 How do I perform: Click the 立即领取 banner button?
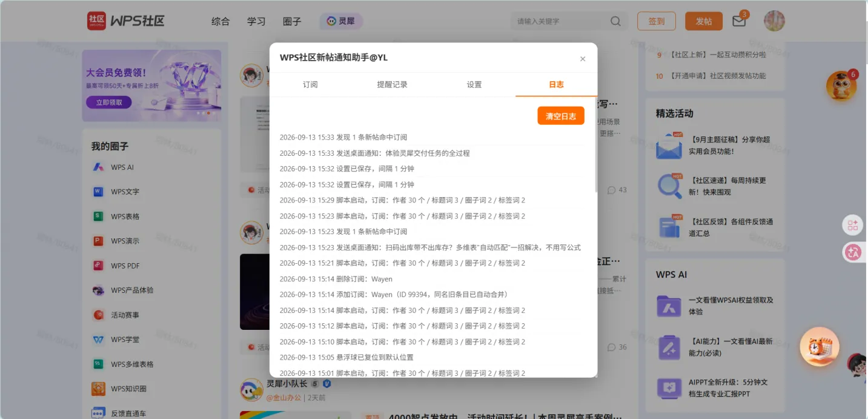109,102
